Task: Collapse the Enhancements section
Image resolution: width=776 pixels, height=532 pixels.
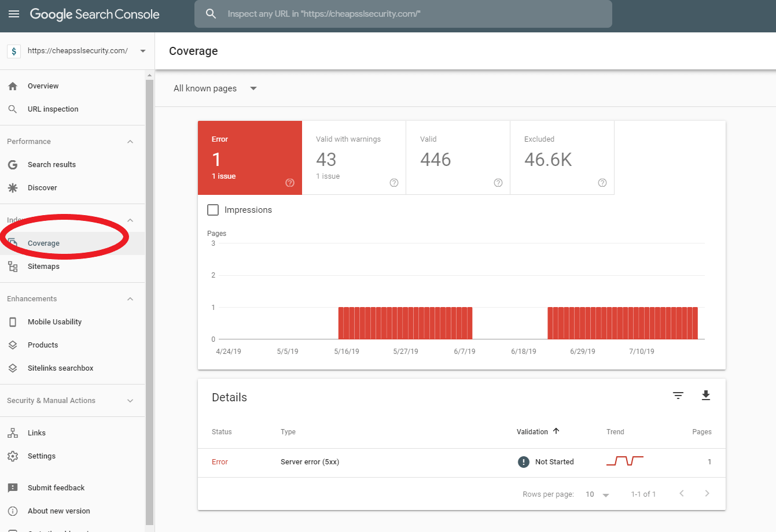Action: pos(130,299)
